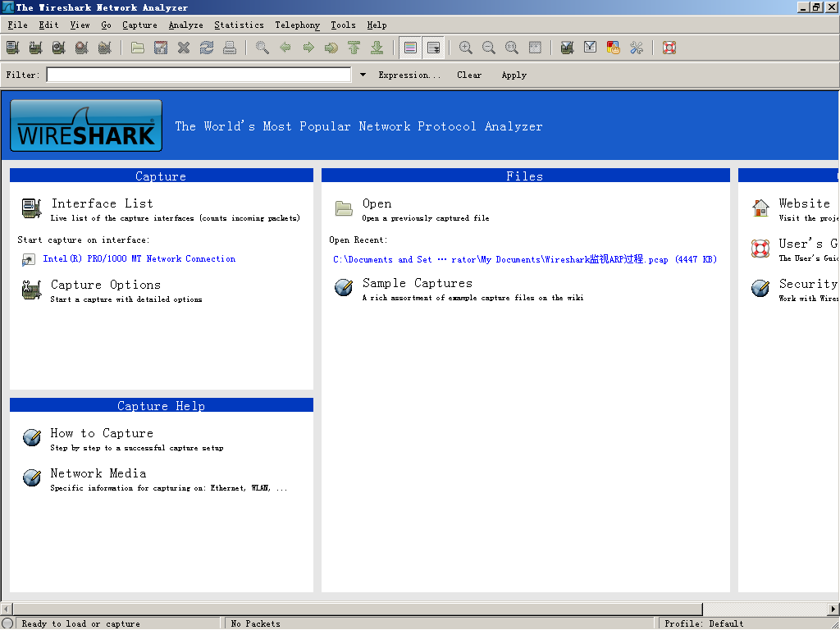Go to specific packet number icon
The width and height of the screenshot is (840, 630).
tap(331, 48)
